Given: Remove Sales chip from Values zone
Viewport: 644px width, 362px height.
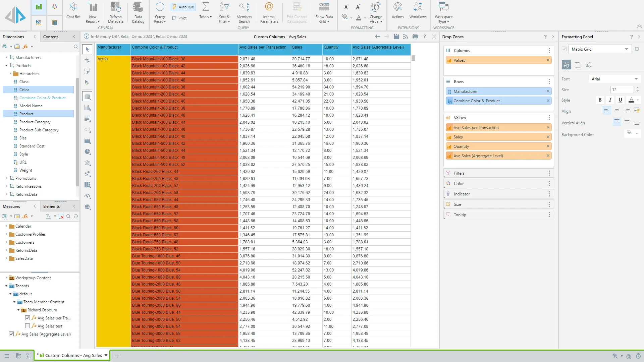Looking at the screenshot, I should (548, 137).
